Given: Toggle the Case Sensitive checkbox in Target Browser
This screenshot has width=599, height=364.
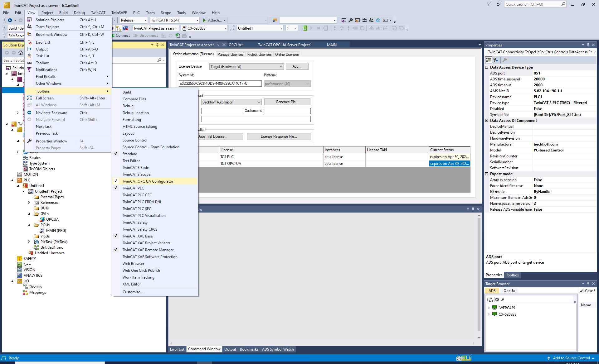Looking at the screenshot, I should pos(581,291).
